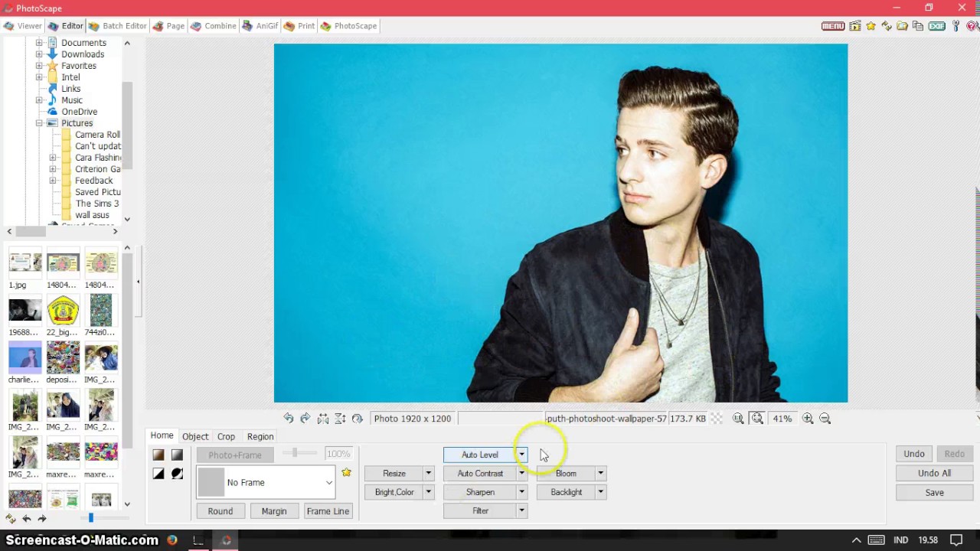Open the Filter dropdown arrow
This screenshot has height=551, width=980.
point(521,511)
